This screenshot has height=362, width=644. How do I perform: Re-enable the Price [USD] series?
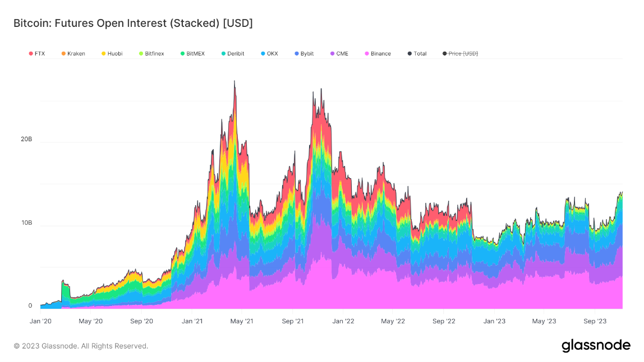tap(459, 53)
